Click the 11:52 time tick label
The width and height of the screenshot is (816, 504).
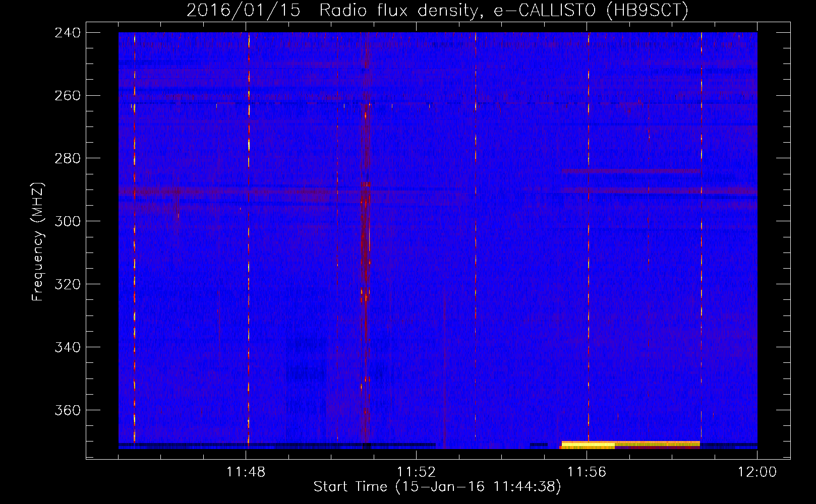point(416,472)
